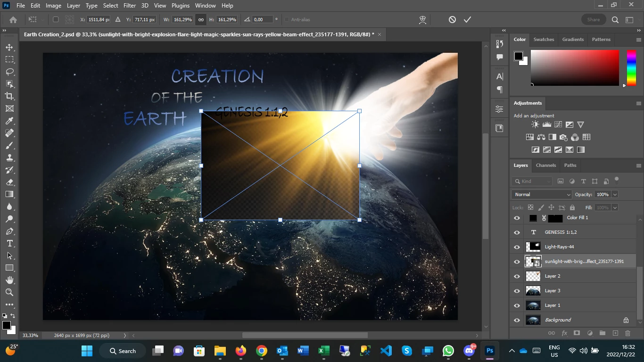Open the layer Opacity dropdown arrow
The width and height of the screenshot is (644, 362).
(615, 195)
